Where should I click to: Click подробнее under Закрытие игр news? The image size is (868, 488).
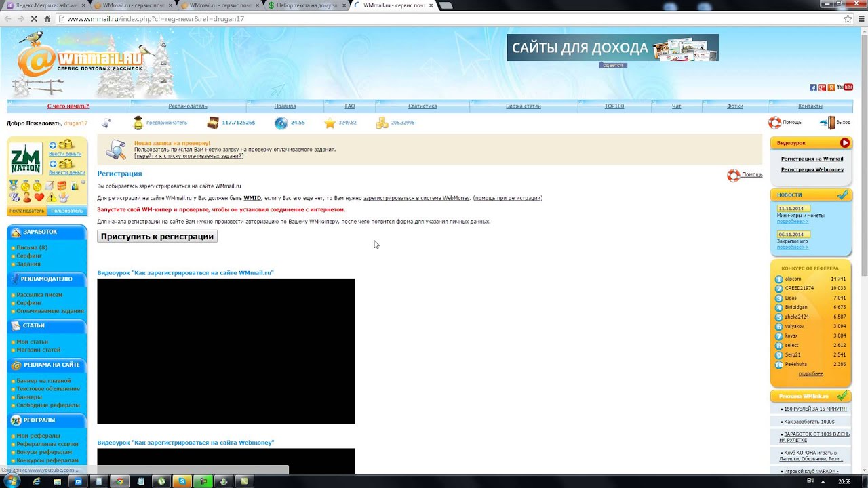click(x=793, y=247)
